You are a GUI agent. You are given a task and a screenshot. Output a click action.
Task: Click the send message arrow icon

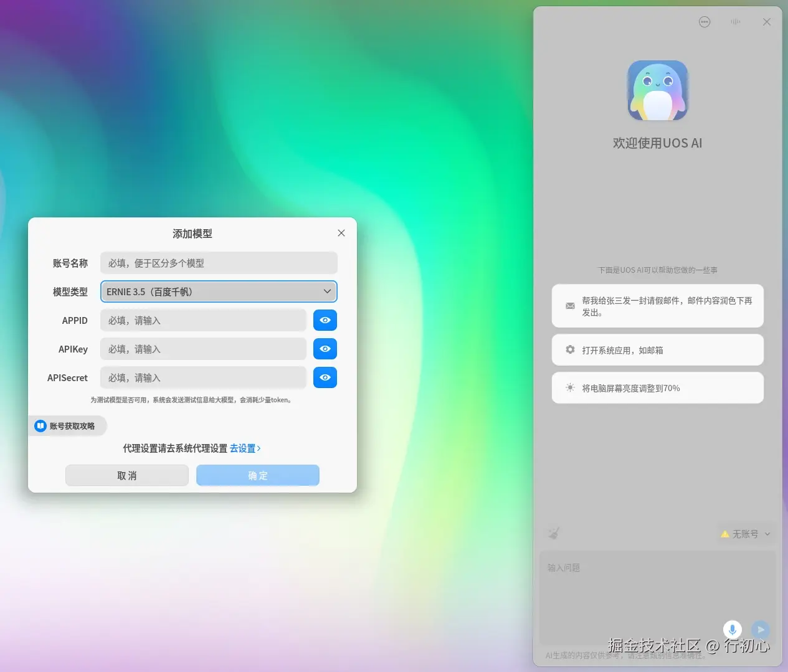761,630
